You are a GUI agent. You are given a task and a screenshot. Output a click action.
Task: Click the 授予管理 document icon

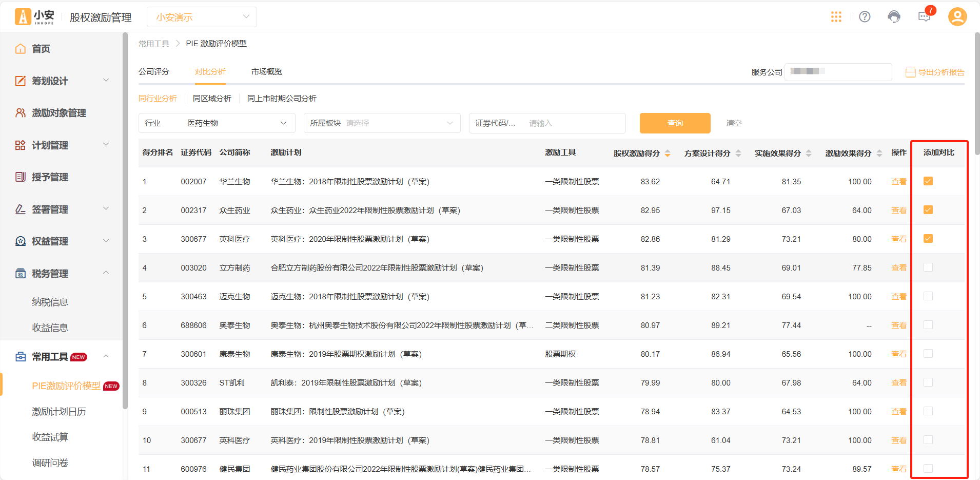[x=21, y=177]
